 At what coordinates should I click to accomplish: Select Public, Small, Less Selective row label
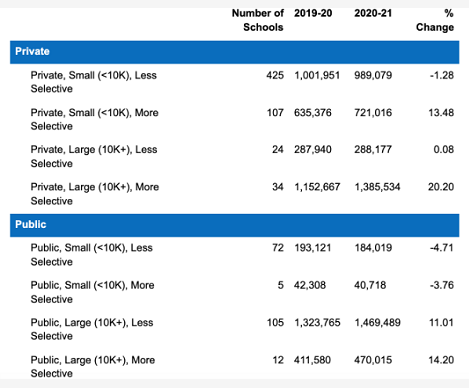(x=92, y=255)
